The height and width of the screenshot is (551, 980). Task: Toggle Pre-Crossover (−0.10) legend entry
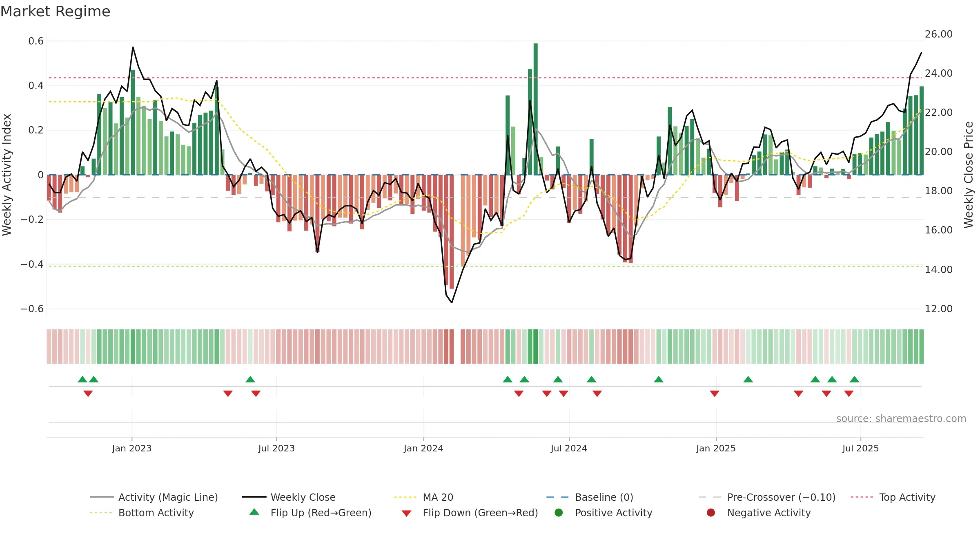(x=767, y=497)
